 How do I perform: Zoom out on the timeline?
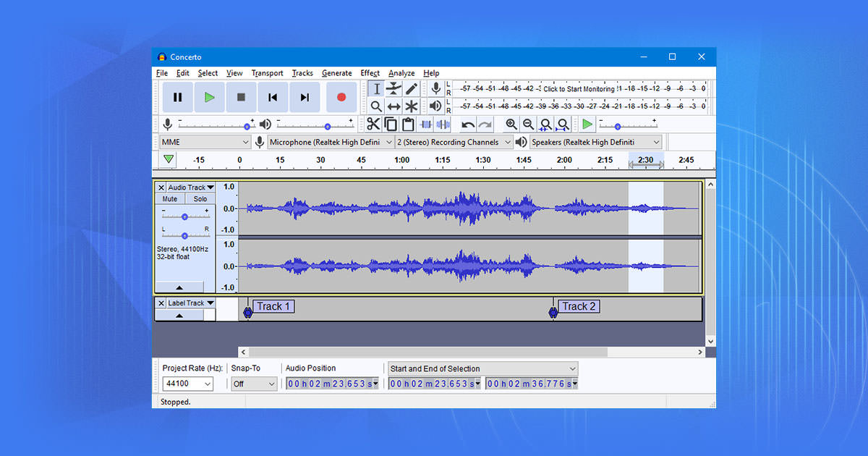point(529,124)
